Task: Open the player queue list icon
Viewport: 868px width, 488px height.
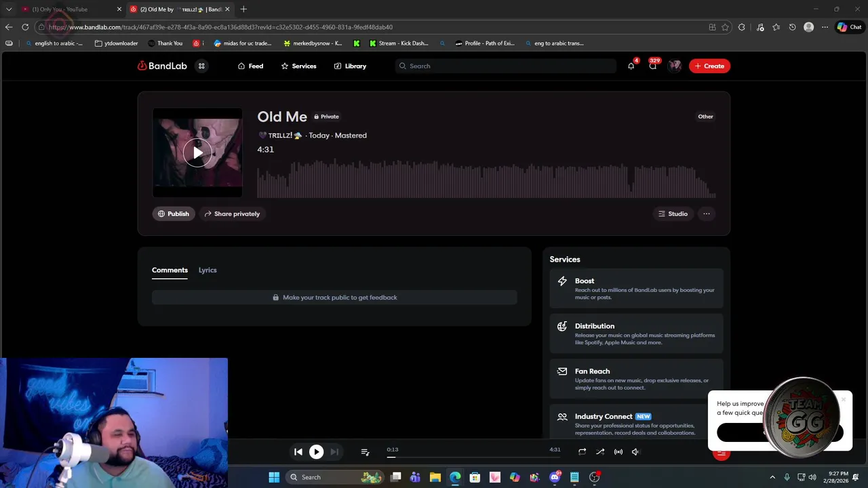Action: [x=365, y=452]
